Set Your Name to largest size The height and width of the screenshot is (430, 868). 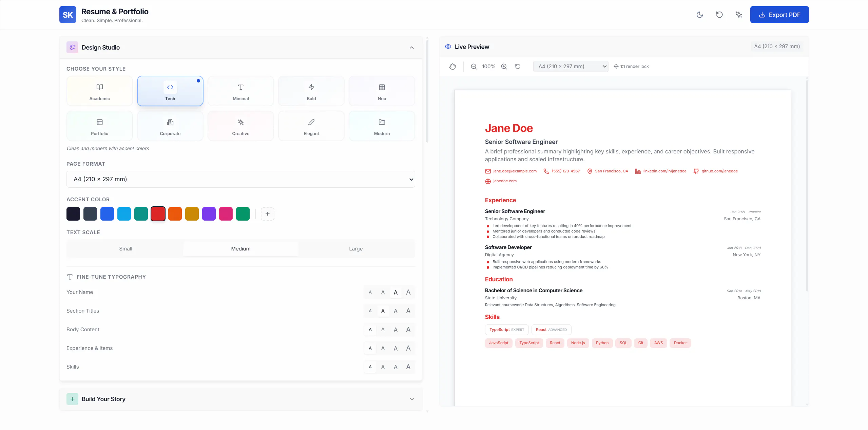point(408,292)
